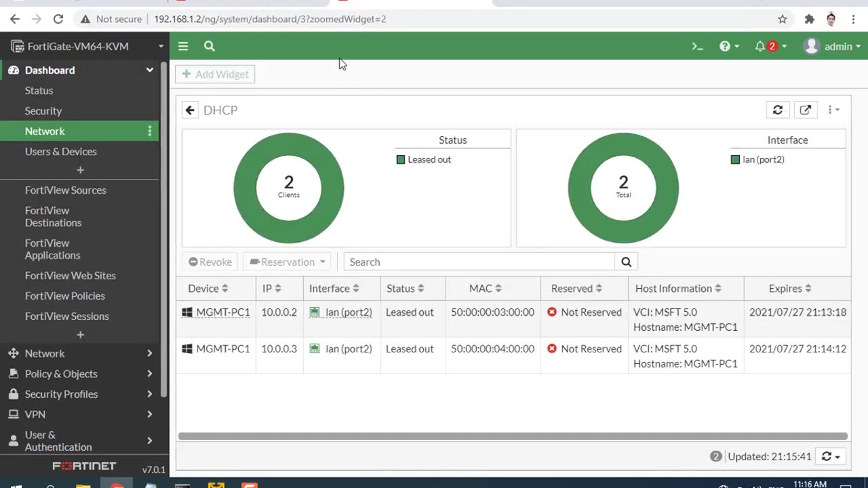Expand the User & Authentication section

[79, 441]
